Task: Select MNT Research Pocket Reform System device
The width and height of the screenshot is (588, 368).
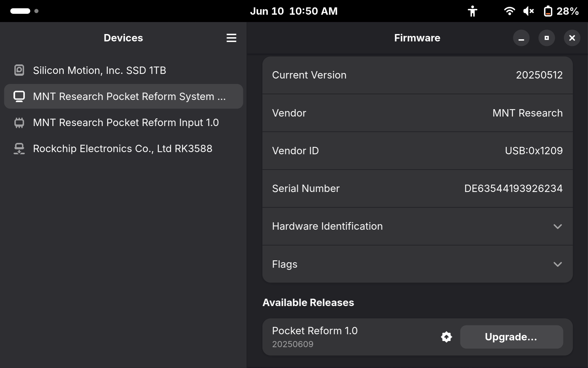Action: (123, 96)
